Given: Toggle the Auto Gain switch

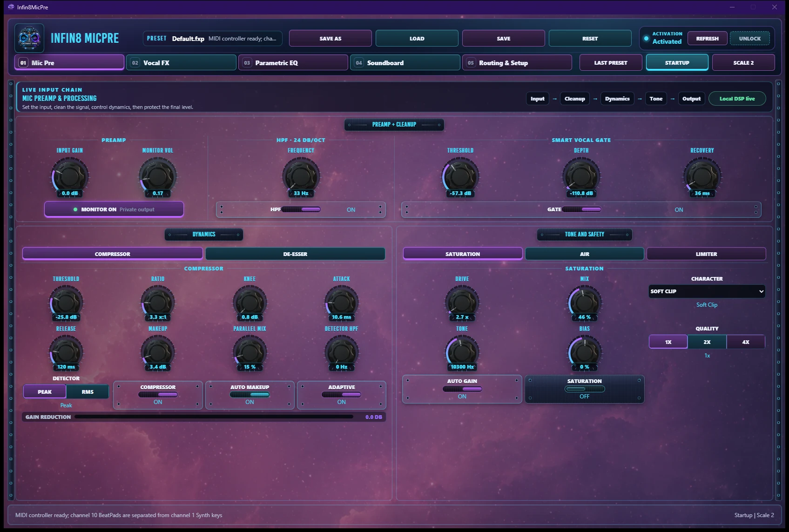Looking at the screenshot, I should 462,389.
